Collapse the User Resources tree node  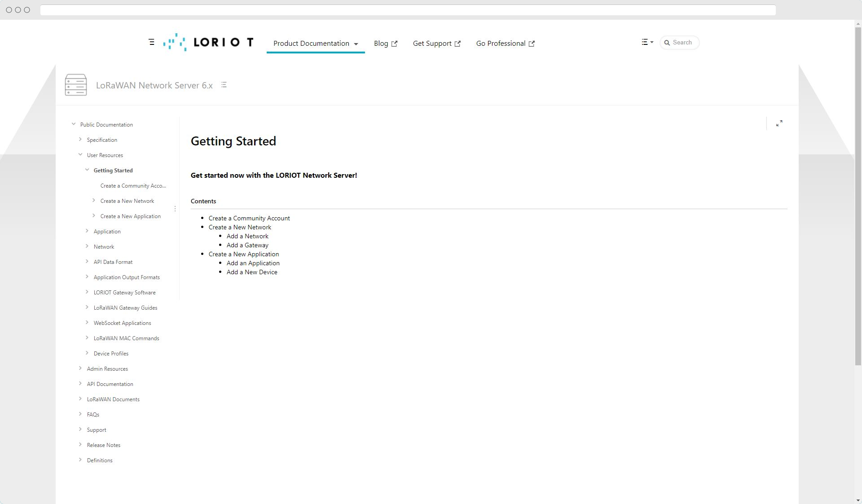80,155
